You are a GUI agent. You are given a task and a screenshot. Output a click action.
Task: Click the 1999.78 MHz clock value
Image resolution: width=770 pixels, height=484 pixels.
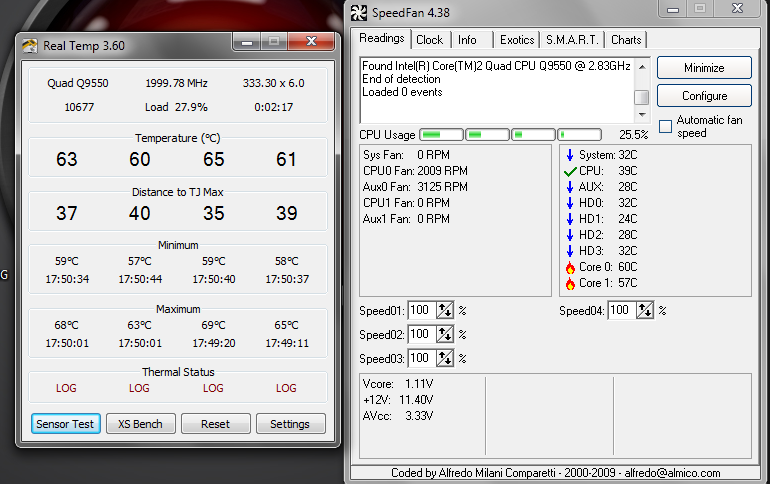point(176,83)
